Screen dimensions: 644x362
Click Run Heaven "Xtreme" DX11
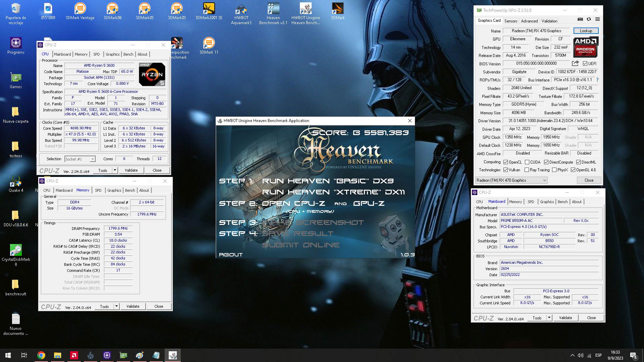[333, 192]
